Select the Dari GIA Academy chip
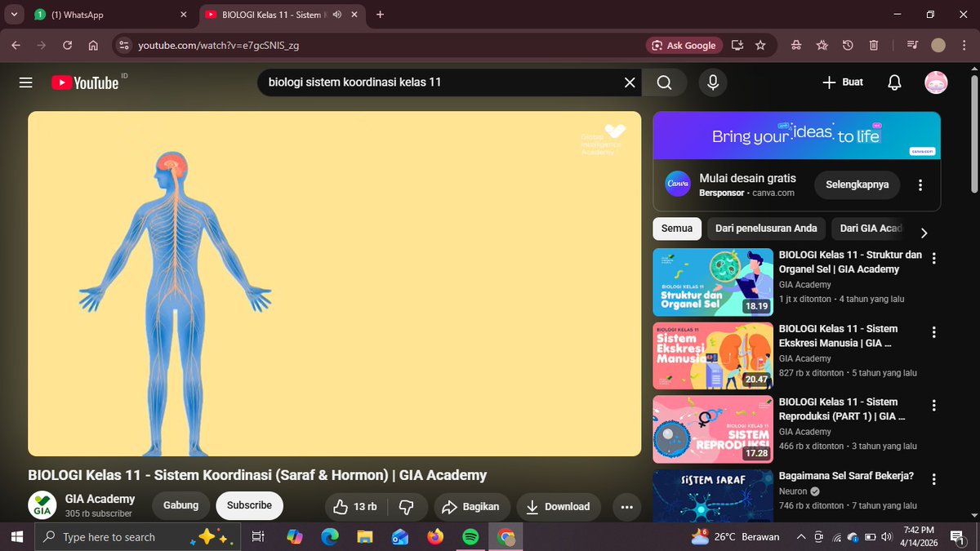The height and width of the screenshot is (551, 980). 871,229
